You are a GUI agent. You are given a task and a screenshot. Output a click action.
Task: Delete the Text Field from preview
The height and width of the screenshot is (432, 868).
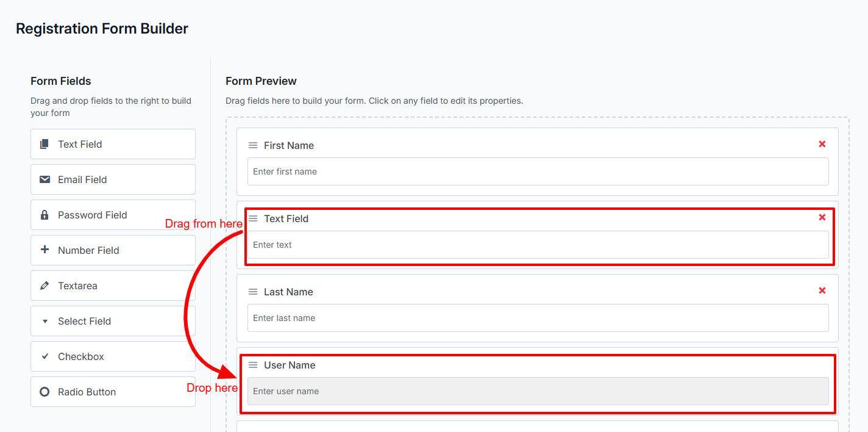click(822, 217)
